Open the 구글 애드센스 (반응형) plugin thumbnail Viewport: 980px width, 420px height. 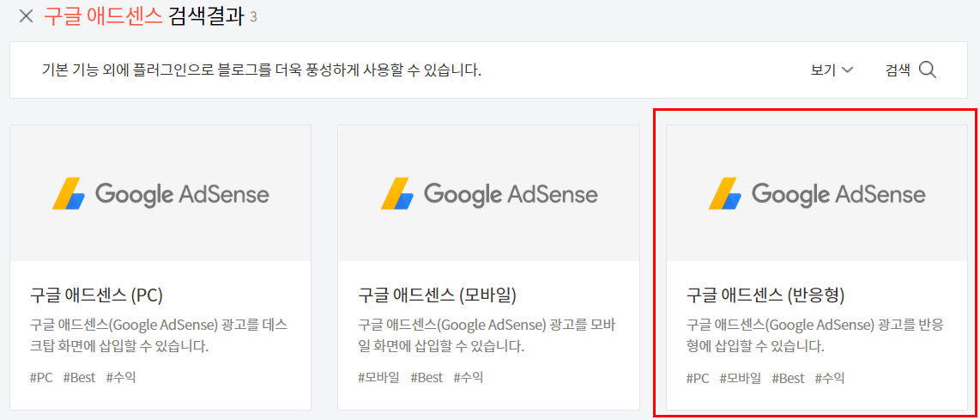pos(817,193)
